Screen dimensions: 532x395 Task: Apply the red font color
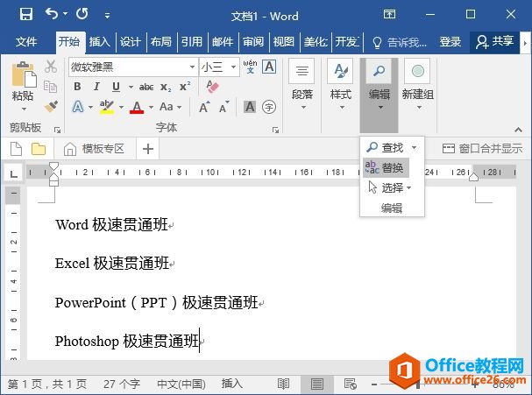coord(137,107)
